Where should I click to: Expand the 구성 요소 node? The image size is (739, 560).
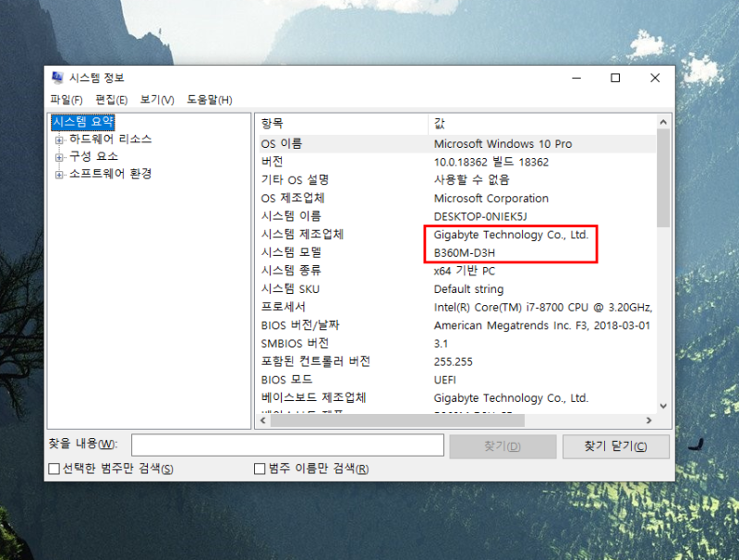coord(59,157)
